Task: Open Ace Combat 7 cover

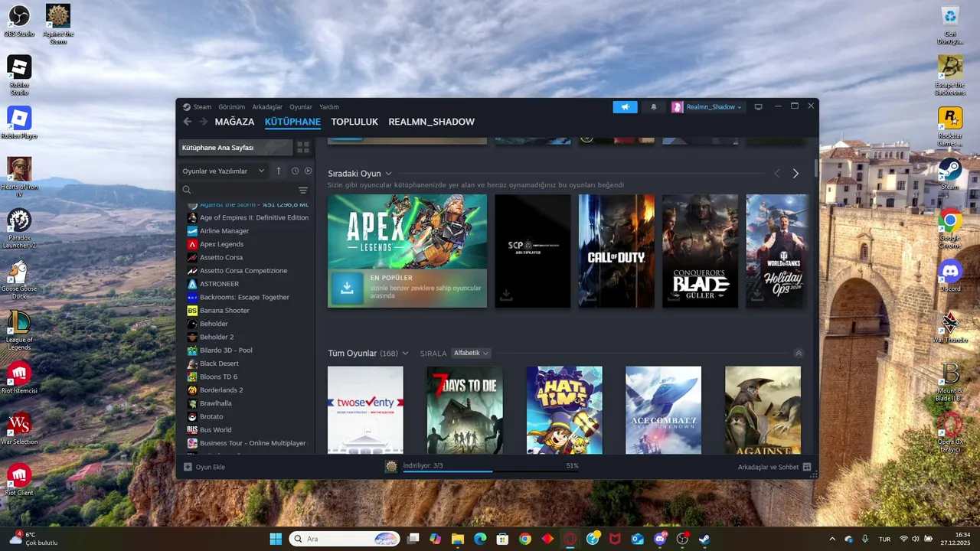Action: tap(663, 410)
